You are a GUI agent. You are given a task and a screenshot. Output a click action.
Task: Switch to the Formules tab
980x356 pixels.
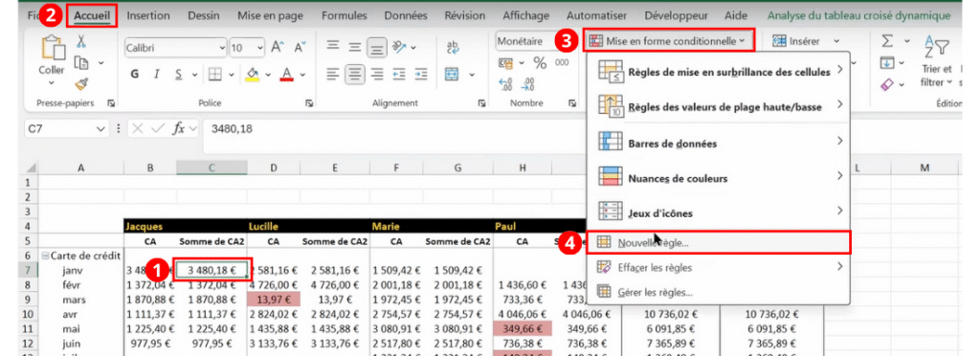(344, 15)
